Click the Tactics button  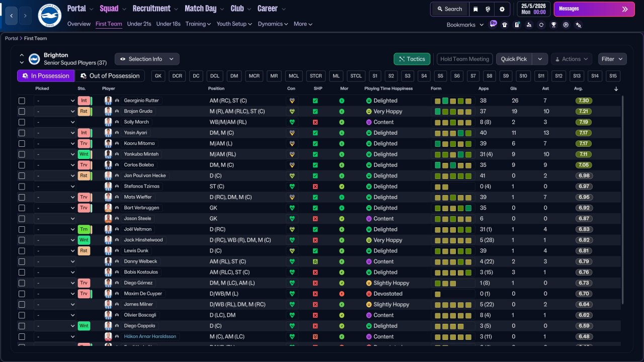[x=412, y=59]
